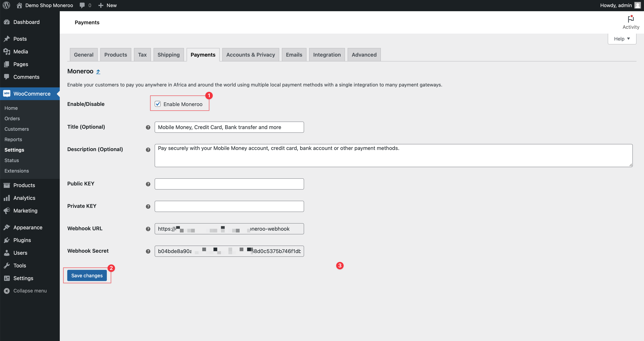
Task: Click help icon beside Webhook Secret
Action: point(148,251)
